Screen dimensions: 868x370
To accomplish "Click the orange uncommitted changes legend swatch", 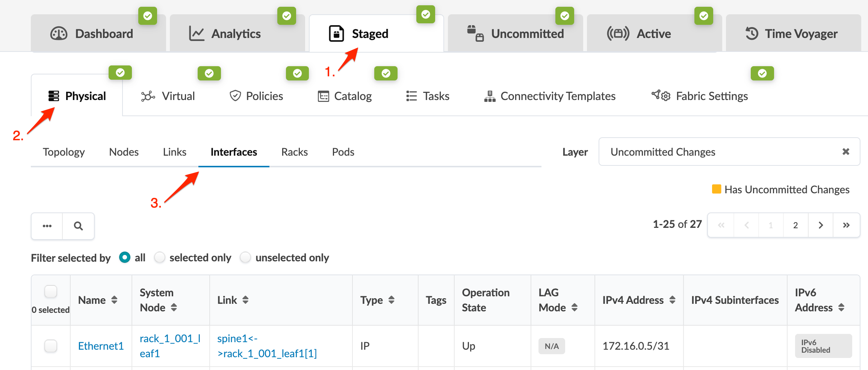I will tap(716, 189).
